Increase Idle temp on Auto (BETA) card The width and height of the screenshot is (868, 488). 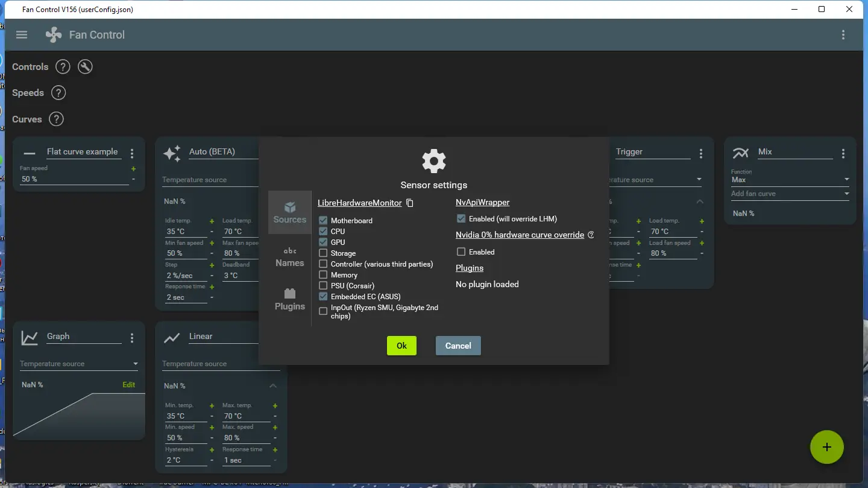(212, 221)
